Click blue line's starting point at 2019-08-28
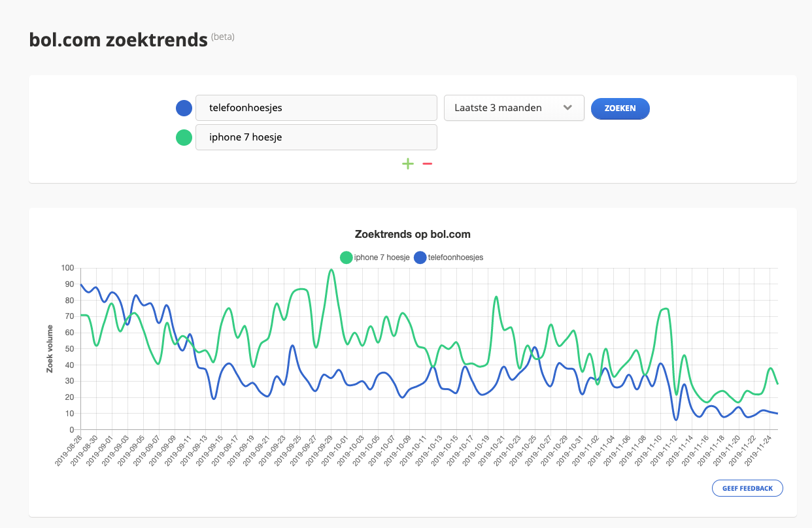 pos(81,285)
